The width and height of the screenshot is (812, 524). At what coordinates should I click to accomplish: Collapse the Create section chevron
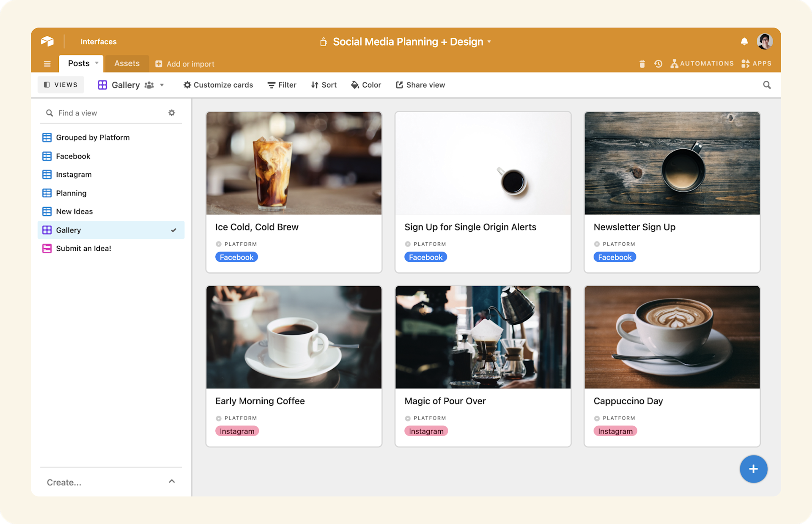pyautogui.click(x=172, y=481)
